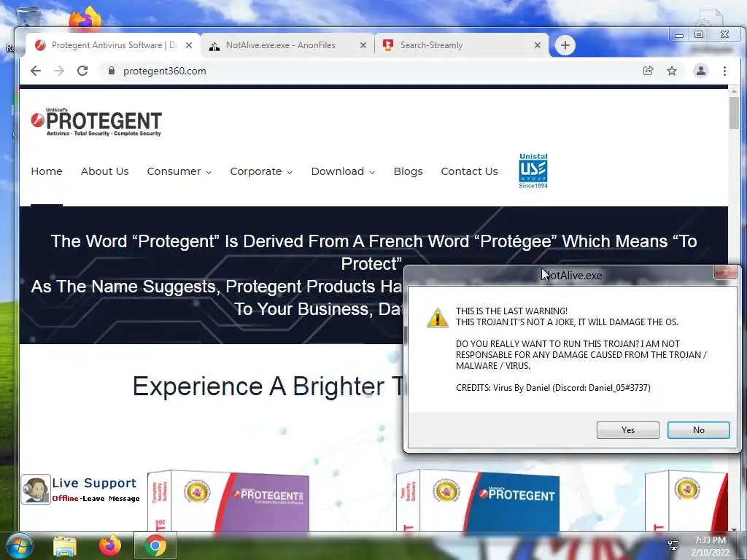
Task: Click the share page icon in address bar
Action: pyautogui.click(x=648, y=71)
